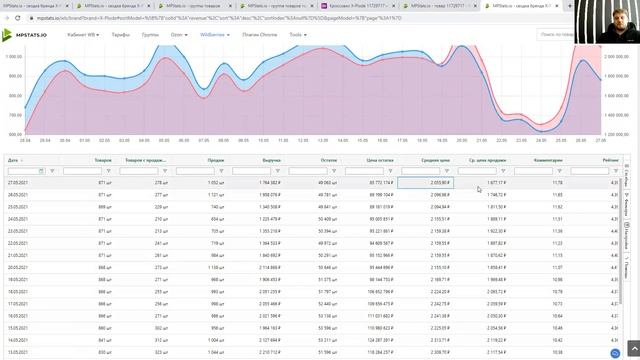This screenshot has height=360, width=640.
Task: Open the Настройки side panel
Action: tap(627, 236)
